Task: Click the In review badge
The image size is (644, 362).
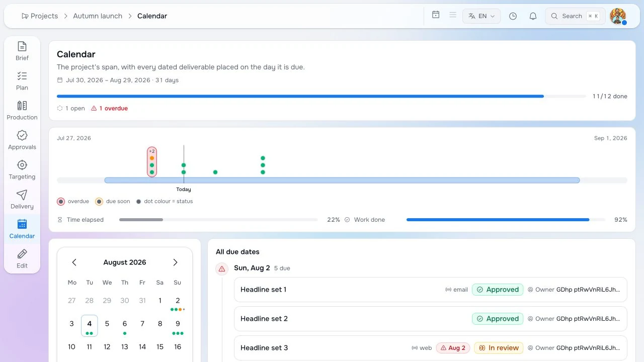Action: click(x=499, y=348)
